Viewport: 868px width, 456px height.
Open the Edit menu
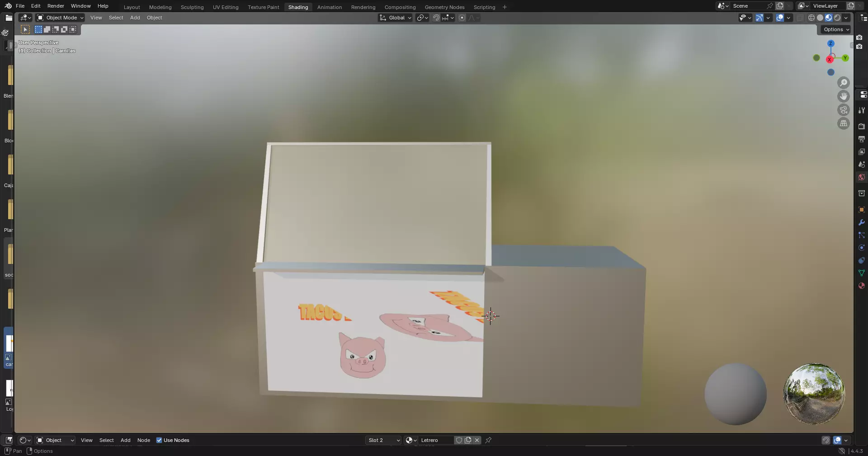[x=36, y=6]
